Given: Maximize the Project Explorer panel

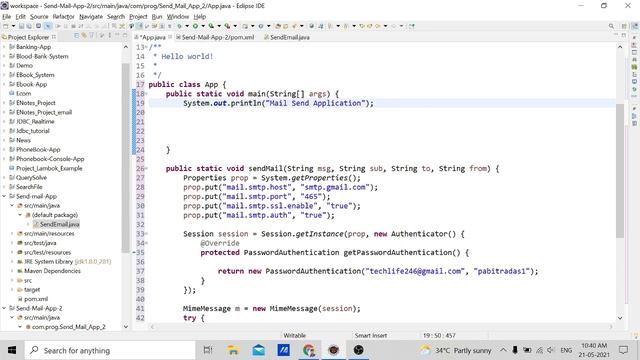Looking at the screenshot, I should (x=124, y=36).
